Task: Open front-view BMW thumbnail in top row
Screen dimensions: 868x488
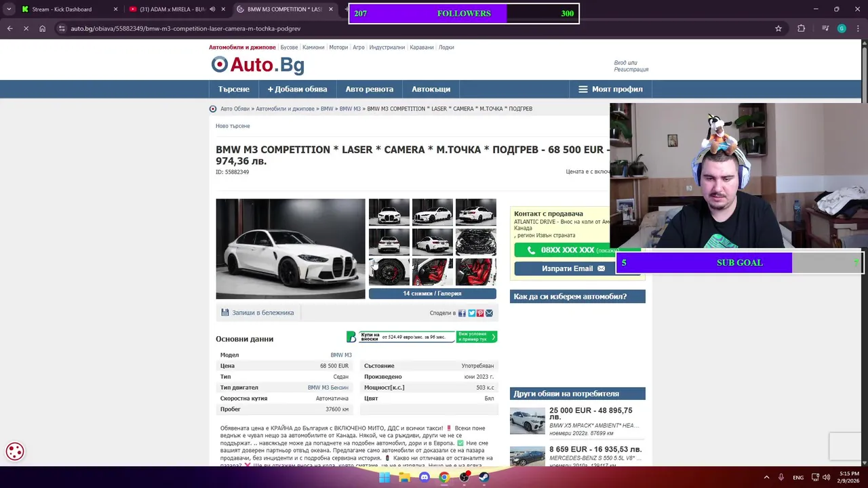Action: tap(389, 212)
